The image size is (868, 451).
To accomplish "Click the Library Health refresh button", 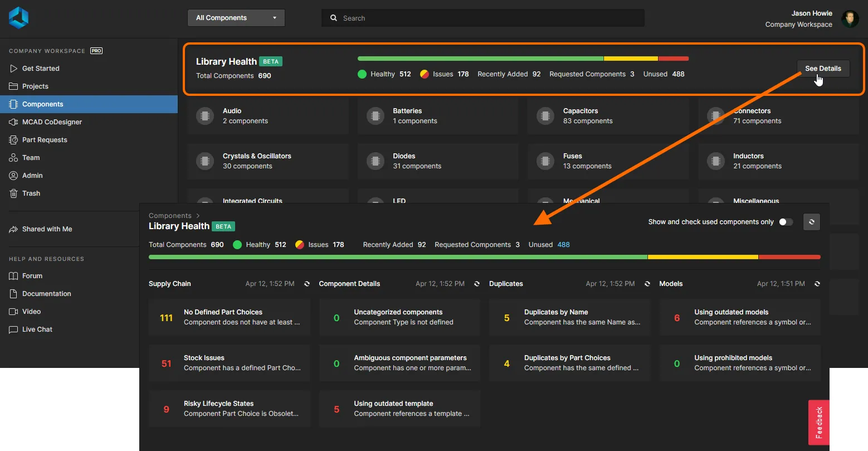I will click(x=812, y=222).
